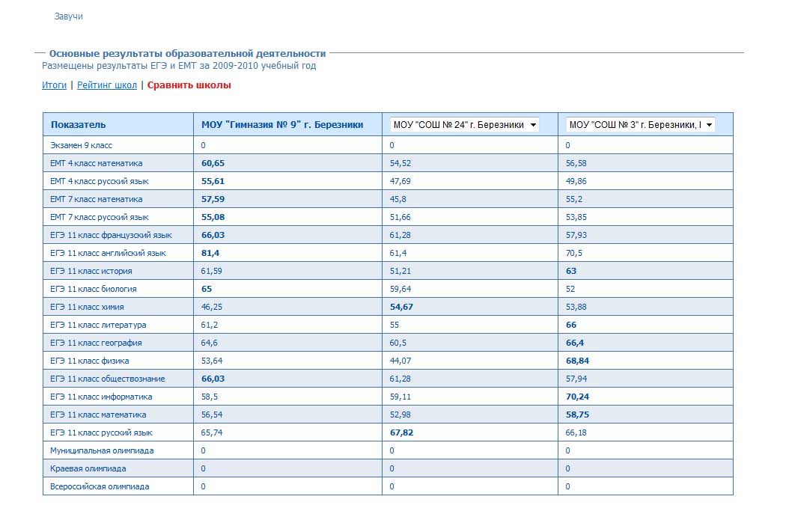
Task: Select the value 67,82 in русский язык row
Action: 402,432
